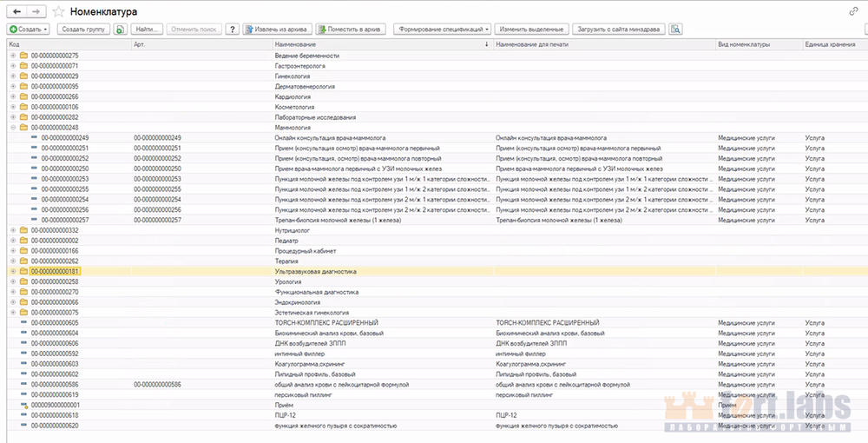Add Номенклатура to favorites with star
The width and height of the screenshot is (868, 443).
click(58, 11)
